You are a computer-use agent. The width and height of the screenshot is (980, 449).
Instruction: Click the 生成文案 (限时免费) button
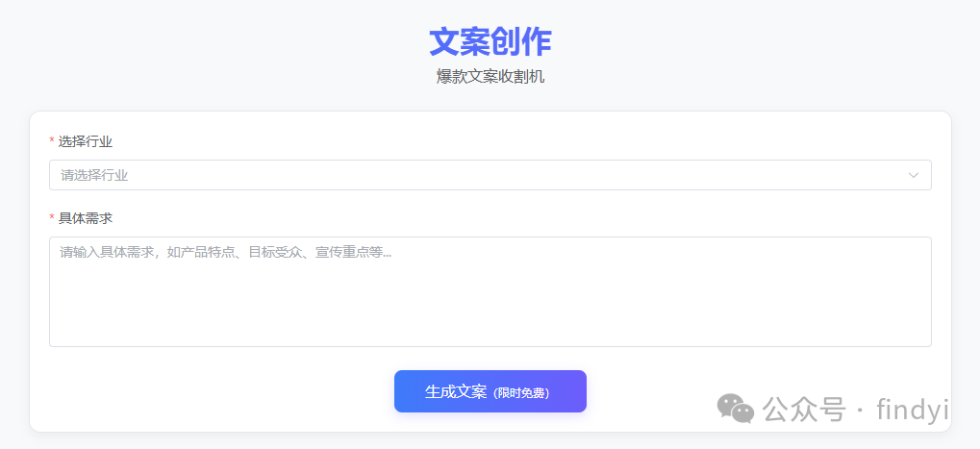[x=490, y=391]
